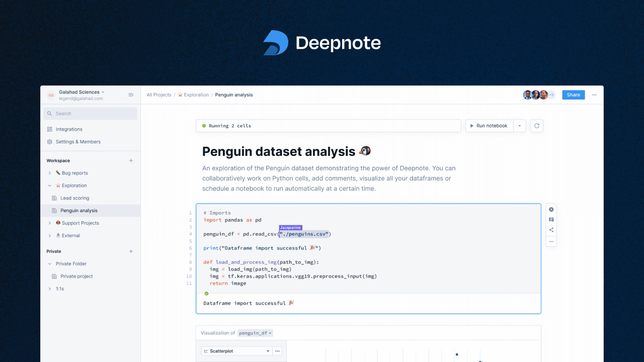Switch dataframe using the penguin_df dropdown

(x=254, y=332)
